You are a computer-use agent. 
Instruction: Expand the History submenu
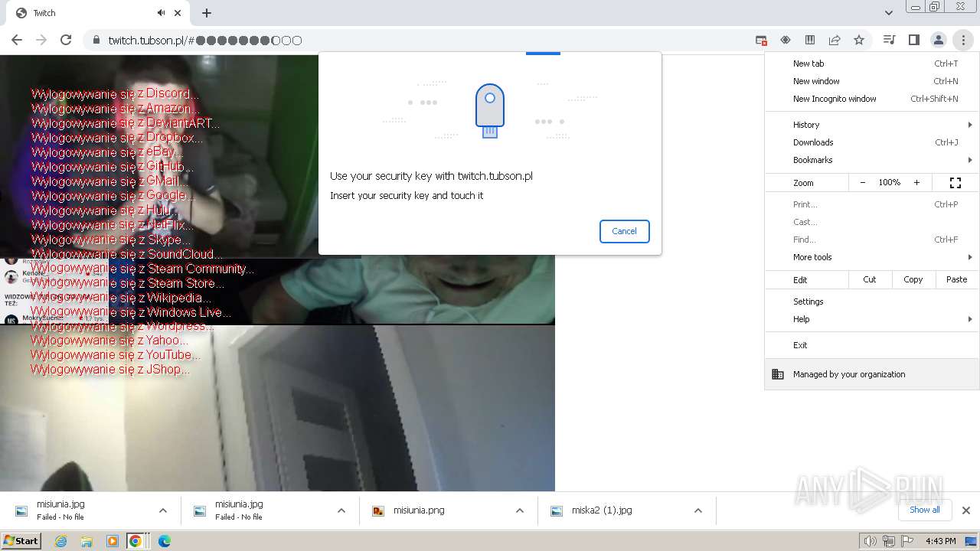pos(872,125)
